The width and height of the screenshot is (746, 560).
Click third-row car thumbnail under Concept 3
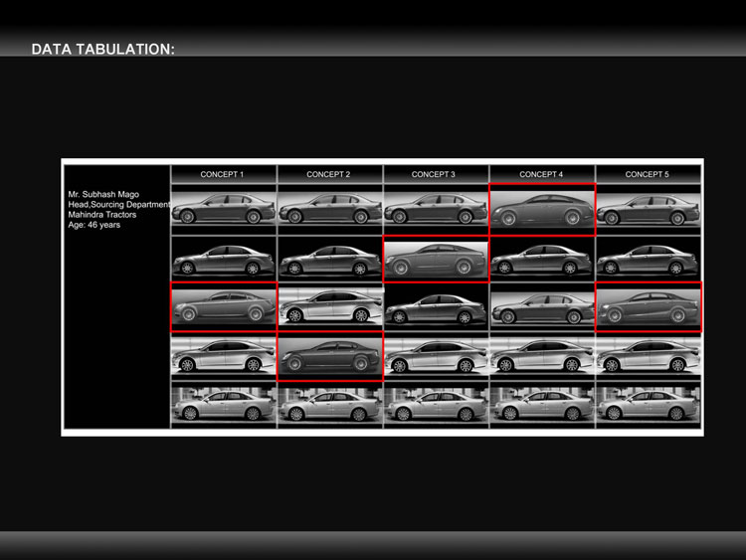436,307
